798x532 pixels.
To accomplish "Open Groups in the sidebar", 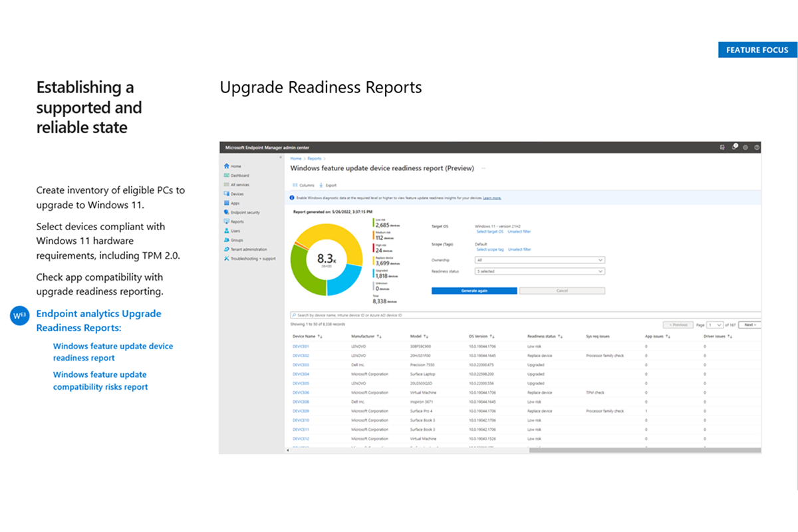I will 233,240.
